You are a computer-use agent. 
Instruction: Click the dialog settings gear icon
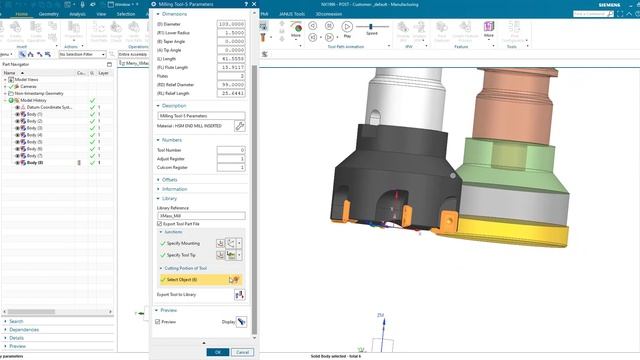click(x=154, y=4)
